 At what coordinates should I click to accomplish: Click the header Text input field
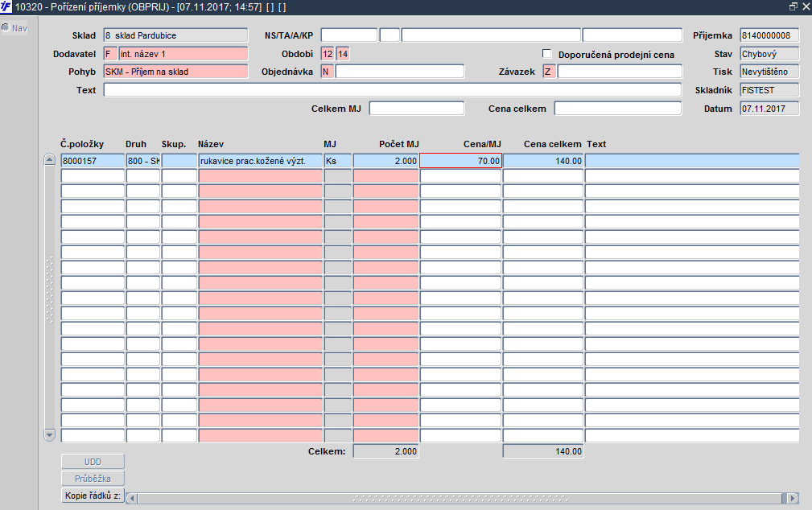[393, 89]
